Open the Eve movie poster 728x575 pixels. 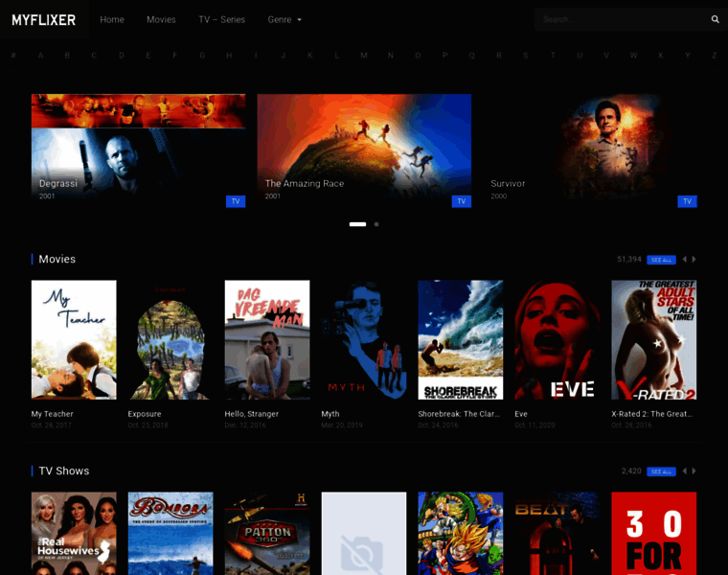(x=557, y=339)
